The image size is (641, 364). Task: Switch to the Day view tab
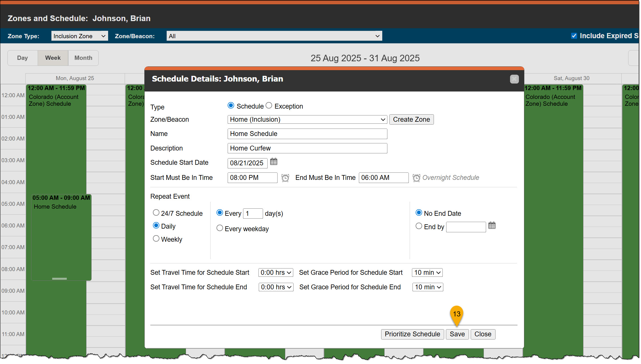(x=23, y=58)
